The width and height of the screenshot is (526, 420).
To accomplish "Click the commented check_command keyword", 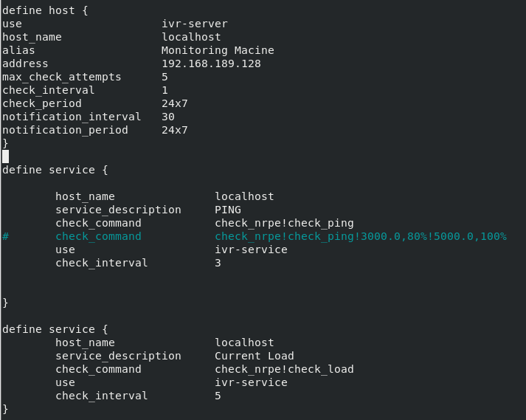I will (98, 236).
